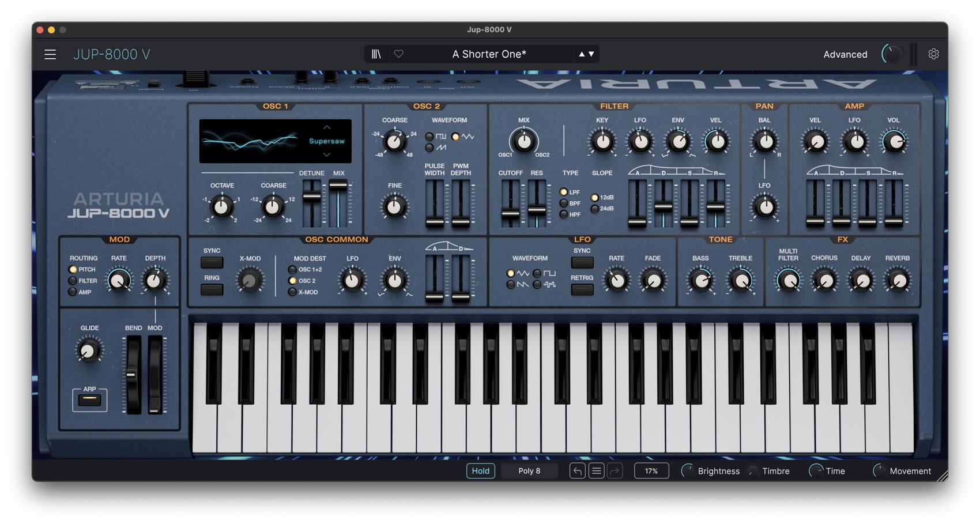Open the Supersaw waveform selector
Viewport: 980px width, 524px height.
[x=326, y=140]
